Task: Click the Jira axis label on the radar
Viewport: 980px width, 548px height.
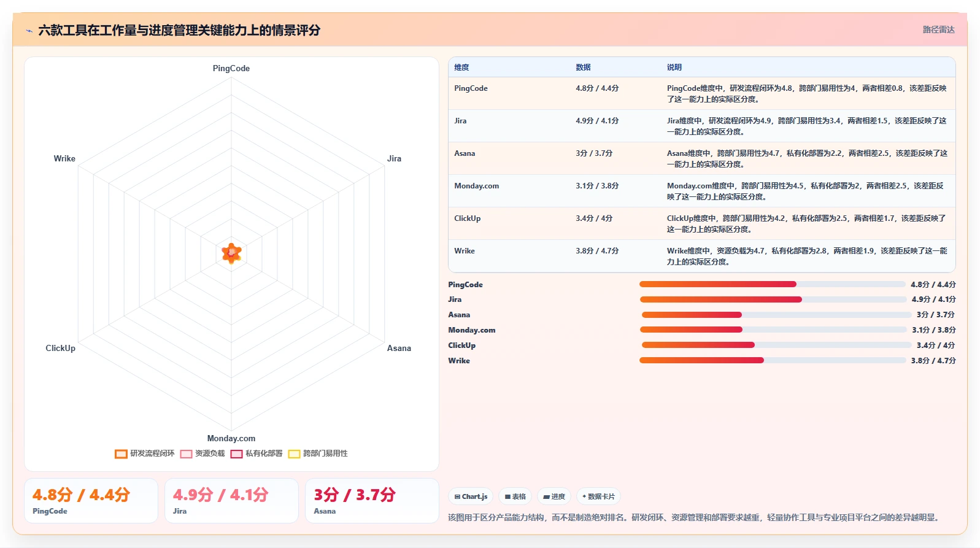Action: pos(394,158)
